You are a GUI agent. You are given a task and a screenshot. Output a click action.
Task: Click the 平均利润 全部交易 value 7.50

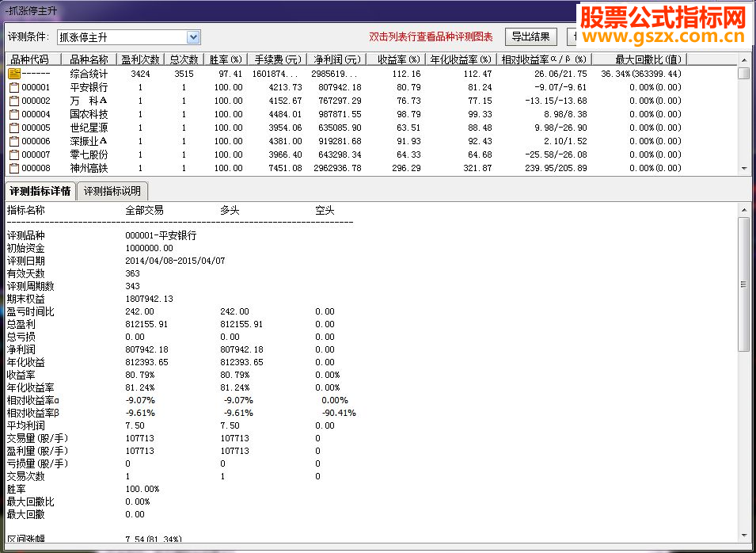(x=135, y=425)
